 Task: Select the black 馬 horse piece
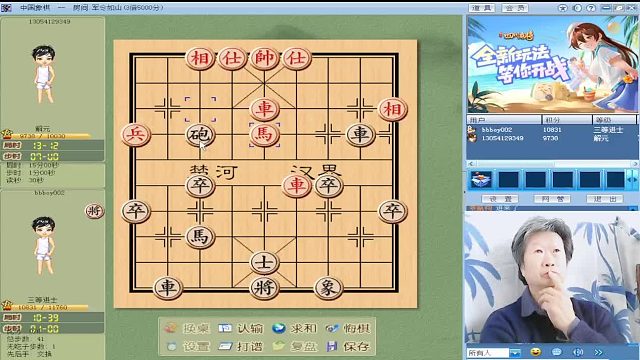(200, 236)
